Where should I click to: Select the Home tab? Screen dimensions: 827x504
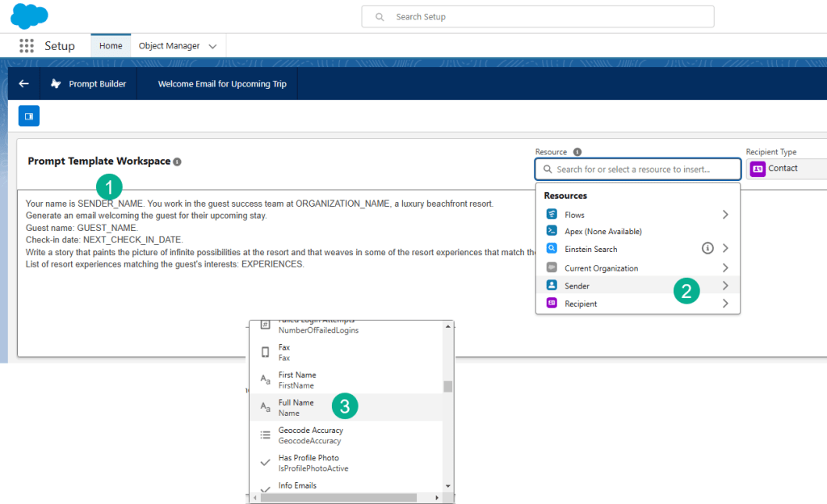point(111,46)
